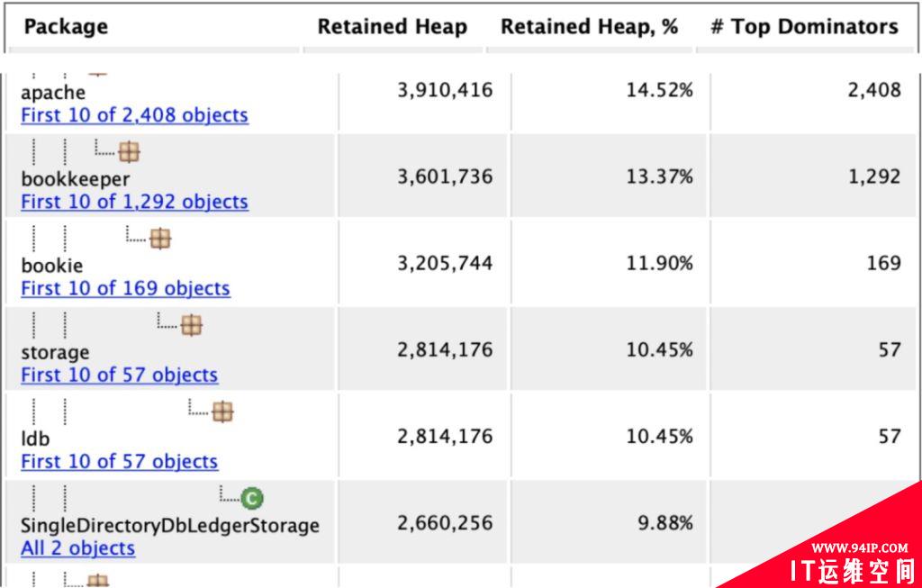Click top dominators count 169
Viewport: 922px width, 588px height.
(x=884, y=263)
